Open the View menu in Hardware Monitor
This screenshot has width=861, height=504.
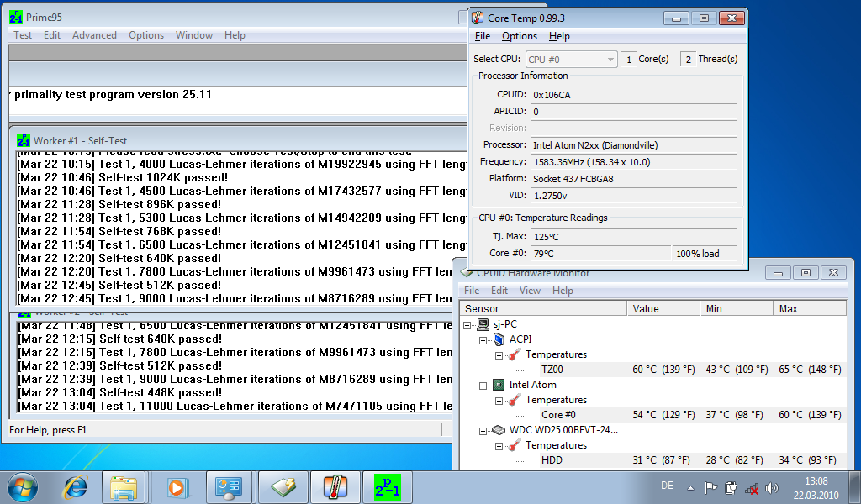pos(530,291)
